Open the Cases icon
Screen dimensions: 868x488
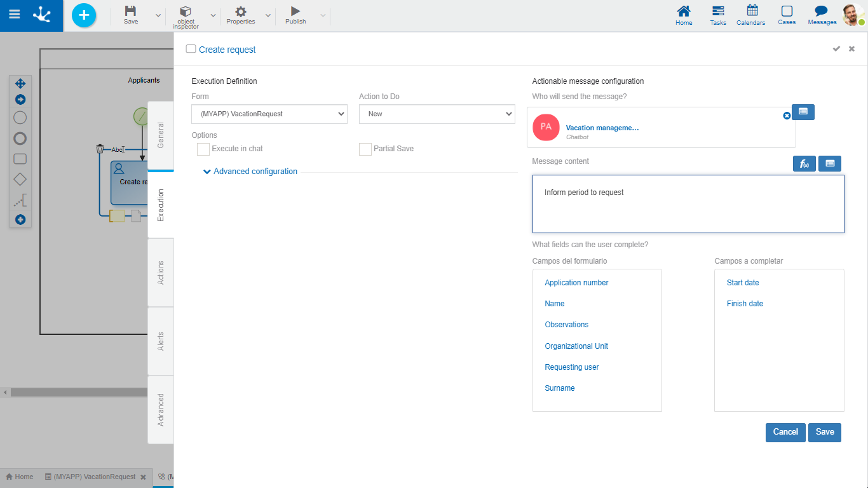[x=787, y=11]
